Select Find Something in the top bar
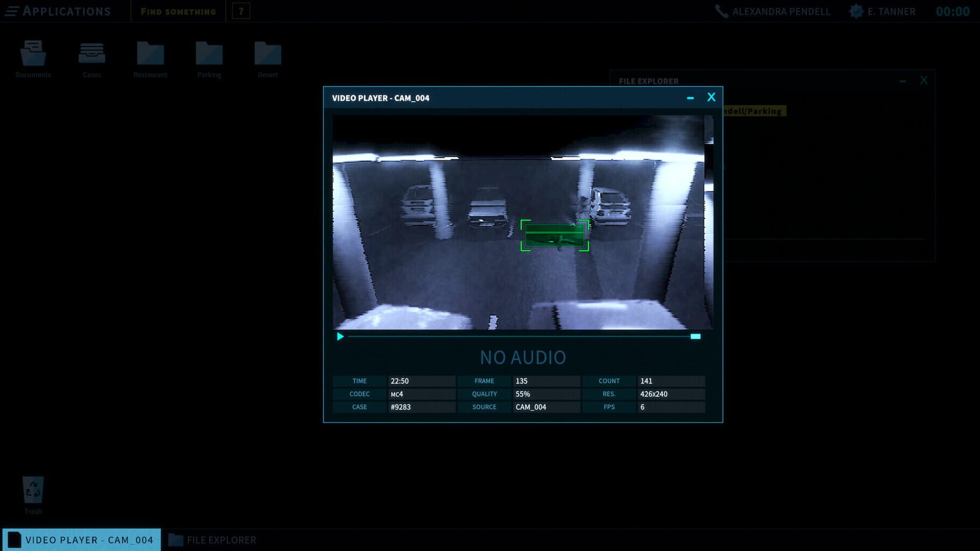 coord(178,11)
